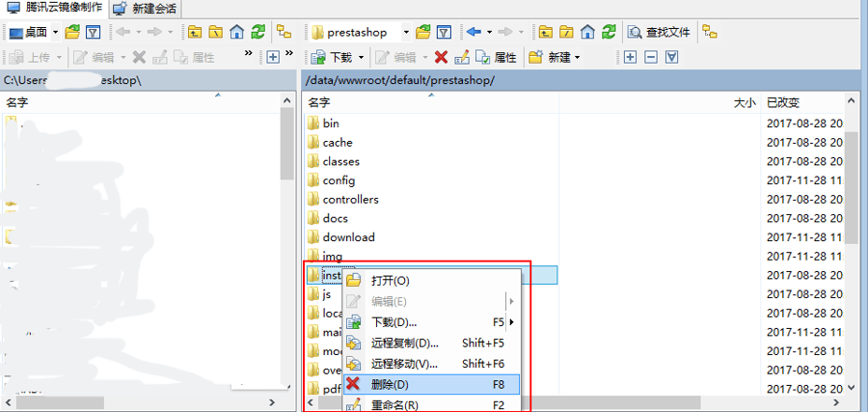Expand the 下载 submenu arrow in context menu
Screen dimensions: 868x412
[511, 321]
